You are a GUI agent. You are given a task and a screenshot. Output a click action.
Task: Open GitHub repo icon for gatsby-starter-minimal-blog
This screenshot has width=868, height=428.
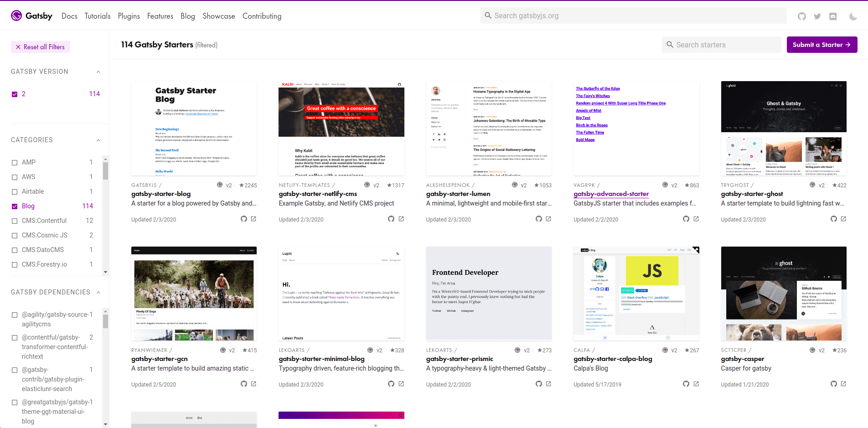[x=391, y=384]
